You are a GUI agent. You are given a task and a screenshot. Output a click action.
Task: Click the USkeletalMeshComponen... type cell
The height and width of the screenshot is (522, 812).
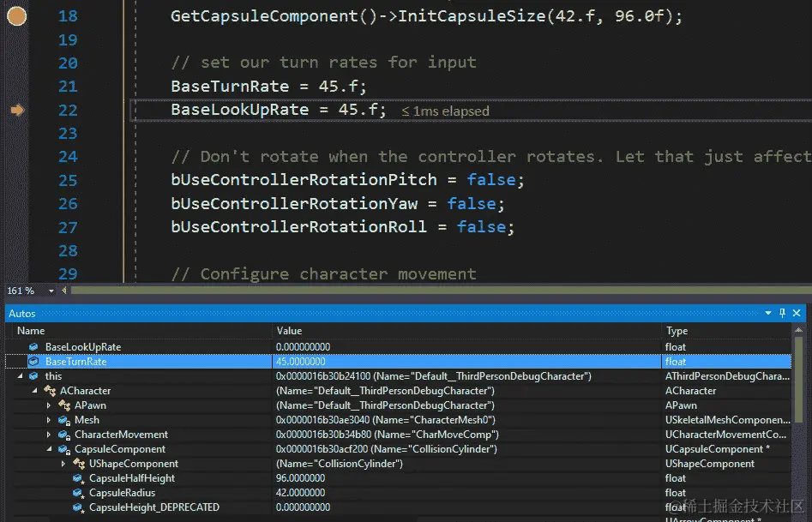tap(728, 420)
